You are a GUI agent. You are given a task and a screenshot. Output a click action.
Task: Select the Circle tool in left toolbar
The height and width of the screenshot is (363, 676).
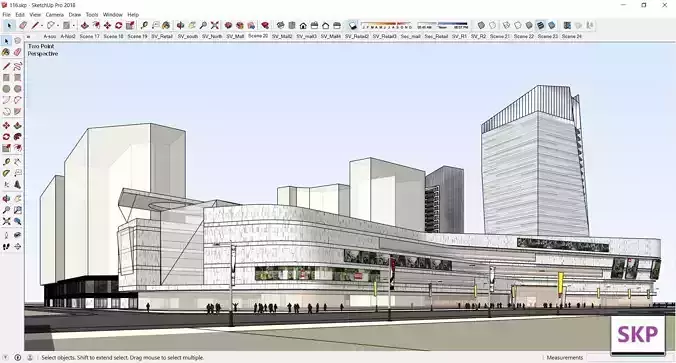(x=6, y=89)
